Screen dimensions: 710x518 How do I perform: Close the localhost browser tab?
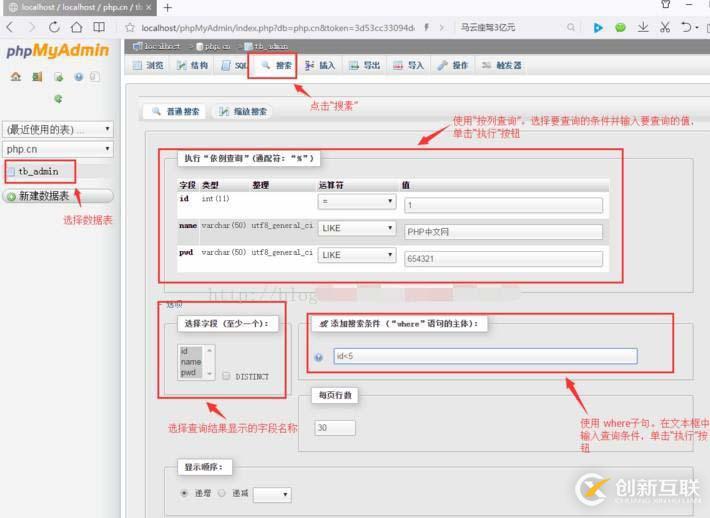coord(149,8)
